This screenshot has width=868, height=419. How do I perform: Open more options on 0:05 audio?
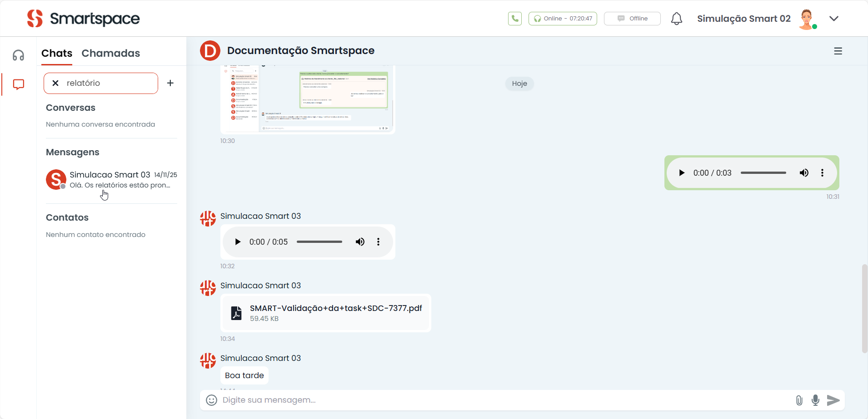tap(378, 242)
